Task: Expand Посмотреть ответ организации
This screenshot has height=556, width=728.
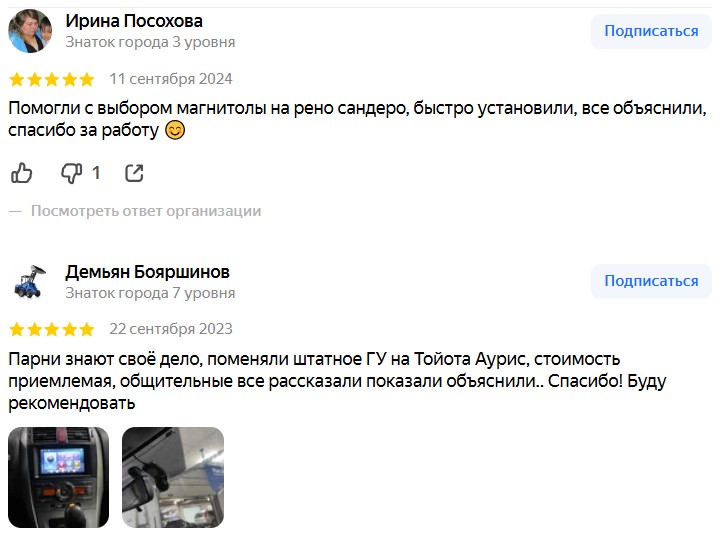Action: point(146,211)
